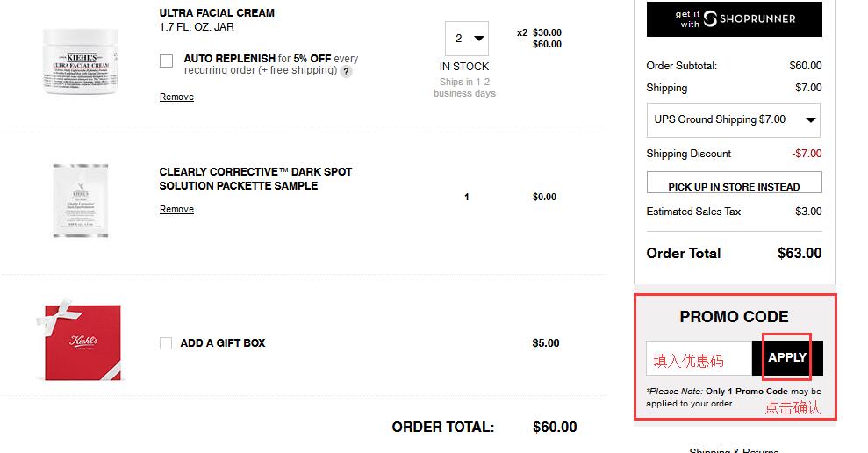Click the Shipping & Returns link
The height and width of the screenshot is (453, 868).
tap(734, 450)
